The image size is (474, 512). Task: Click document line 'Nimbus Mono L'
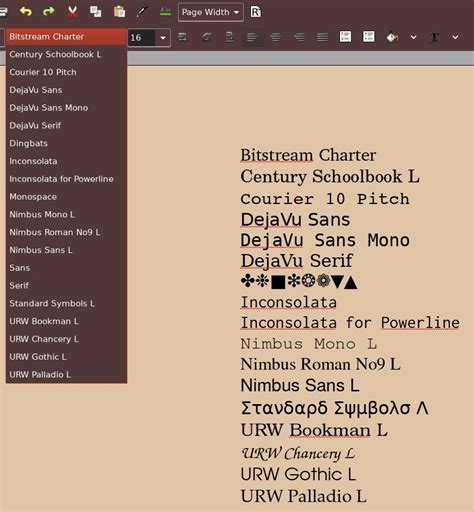click(309, 344)
